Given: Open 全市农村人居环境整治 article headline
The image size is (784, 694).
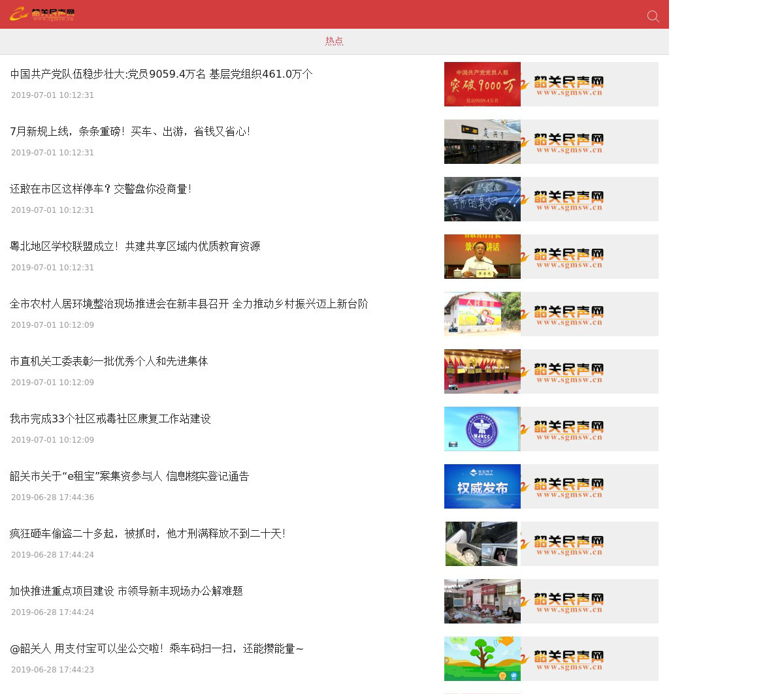Looking at the screenshot, I should [x=189, y=304].
